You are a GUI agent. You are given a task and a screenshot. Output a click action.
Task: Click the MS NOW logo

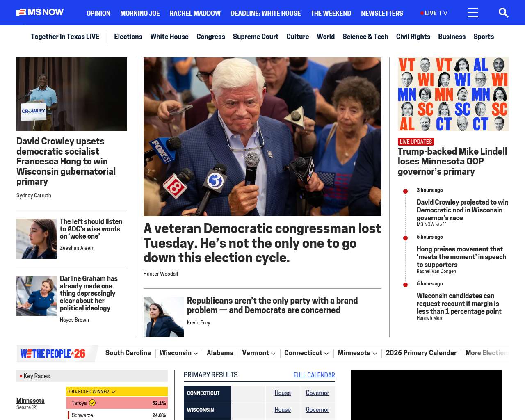(x=40, y=13)
